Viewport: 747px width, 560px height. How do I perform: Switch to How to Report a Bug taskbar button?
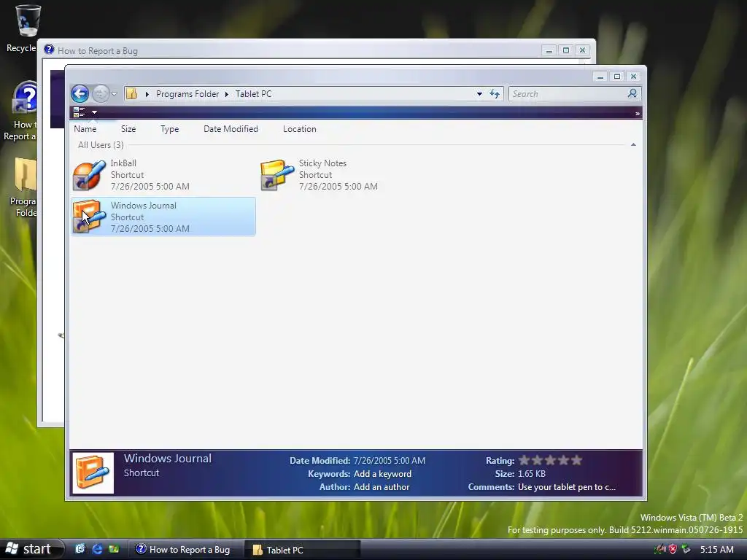tap(186, 550)
